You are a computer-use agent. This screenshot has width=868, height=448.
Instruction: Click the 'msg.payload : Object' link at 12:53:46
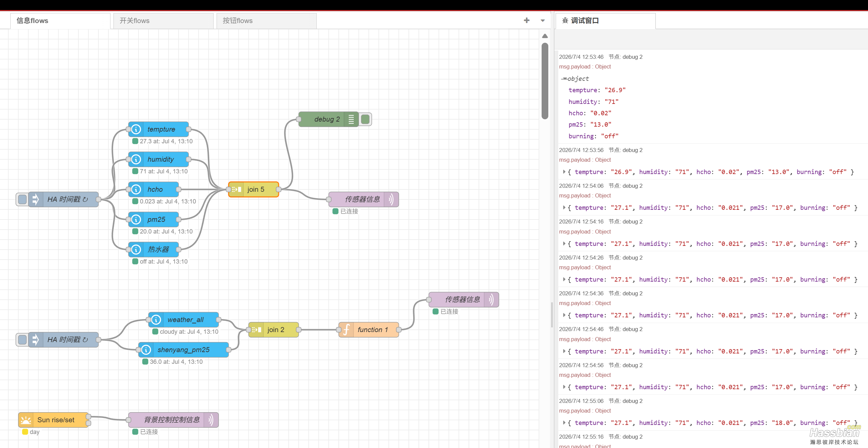point(585,66)
